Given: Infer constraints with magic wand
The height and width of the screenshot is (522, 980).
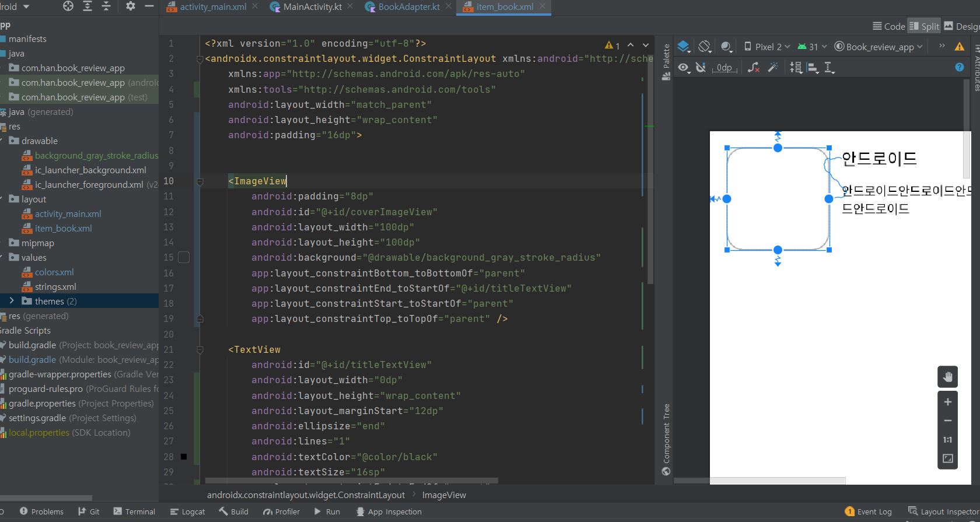Looking at the screenshot, I should [773, 68].
